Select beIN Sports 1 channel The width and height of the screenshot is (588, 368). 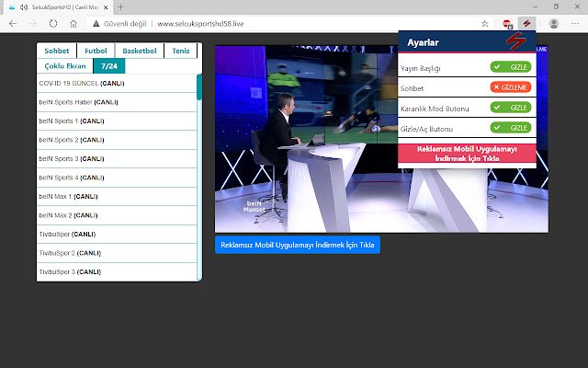117,121
